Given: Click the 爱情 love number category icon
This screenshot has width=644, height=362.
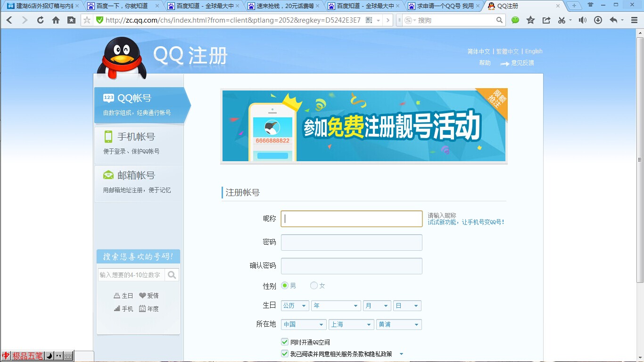Looking at the screenshot, I should click(142, 295).
